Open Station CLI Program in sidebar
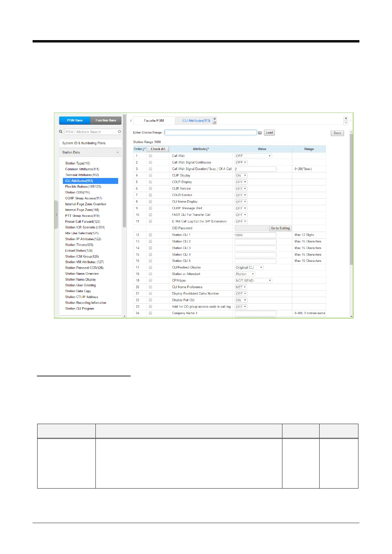 [80, 309]
